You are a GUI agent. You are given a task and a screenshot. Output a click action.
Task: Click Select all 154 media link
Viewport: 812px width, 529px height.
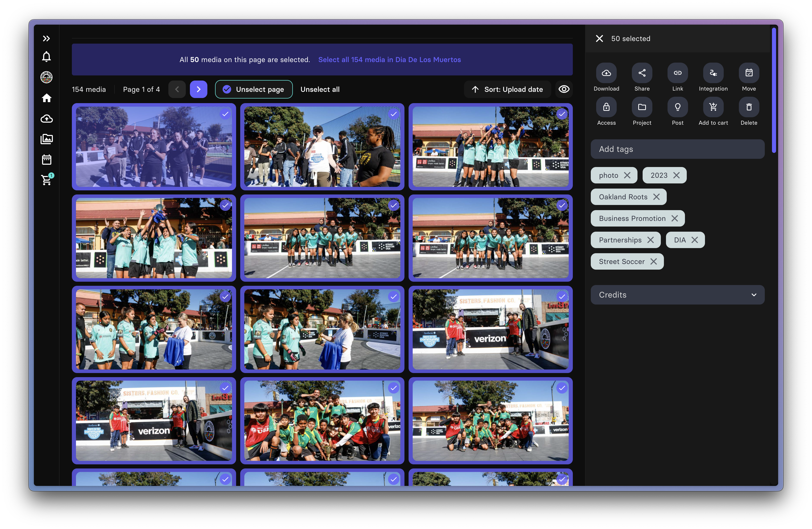coord(389,60)
